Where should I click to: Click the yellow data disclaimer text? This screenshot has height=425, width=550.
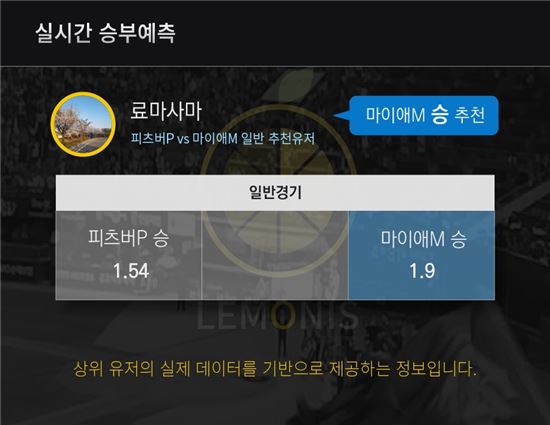click(275, 369)
